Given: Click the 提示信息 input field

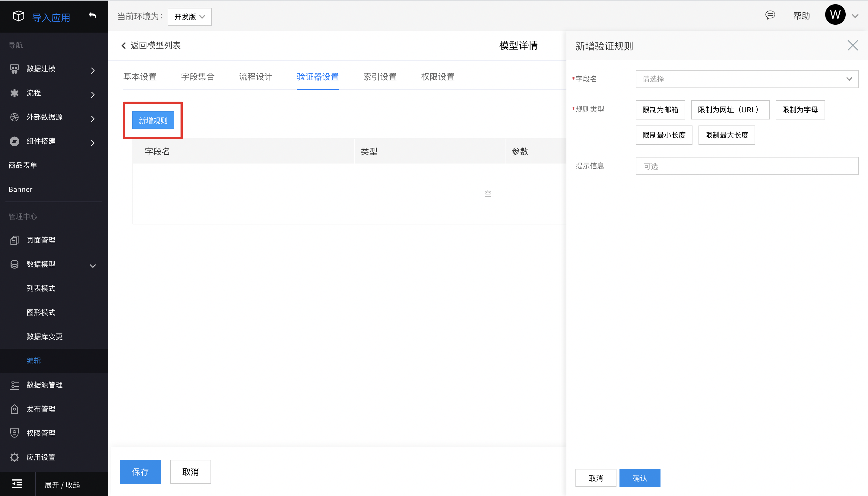Looking at the screenshot, I should pyautogui.click(x=747, y=166).
